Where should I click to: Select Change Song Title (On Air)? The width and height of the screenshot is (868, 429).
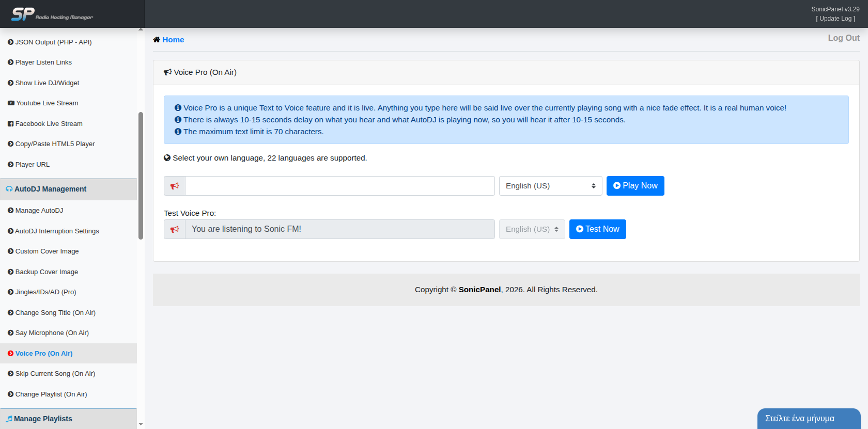55,313
